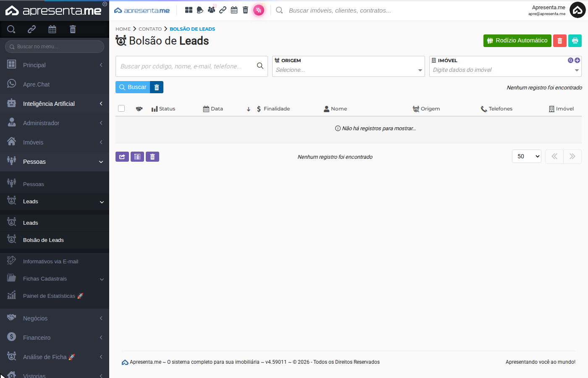The image size is (588, 378).
Task: Open notifications bell in top toolbar
Action: 200,10
